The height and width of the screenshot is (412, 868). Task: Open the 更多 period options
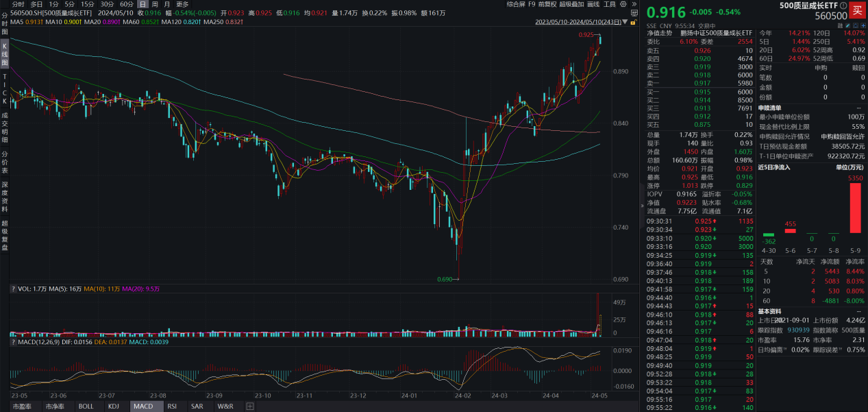[x=182, y=4]
